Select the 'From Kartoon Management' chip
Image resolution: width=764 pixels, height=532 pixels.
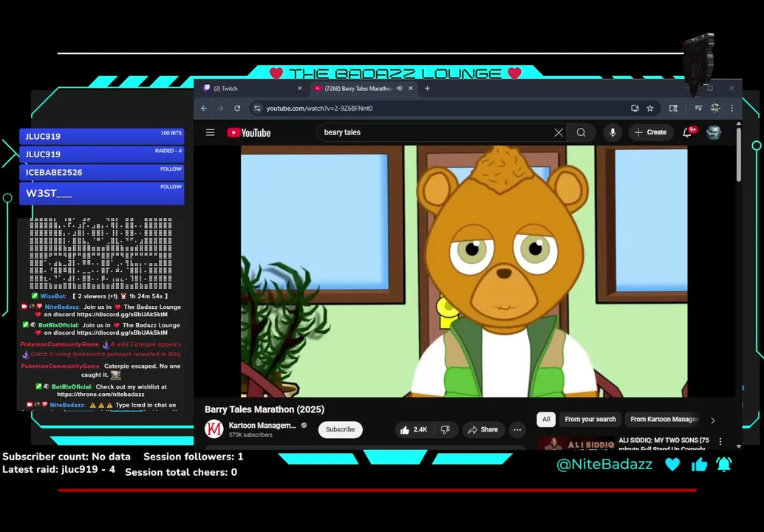point(664,419)
